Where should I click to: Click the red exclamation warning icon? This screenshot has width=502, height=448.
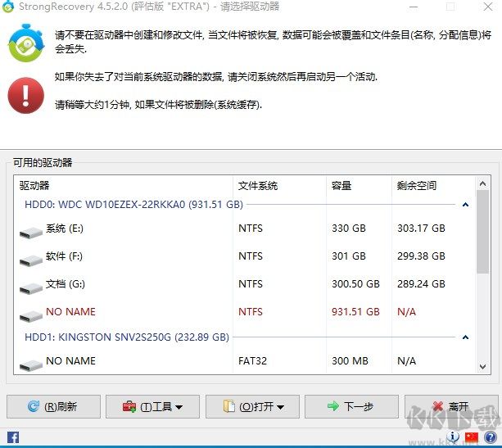coord(25,96)
